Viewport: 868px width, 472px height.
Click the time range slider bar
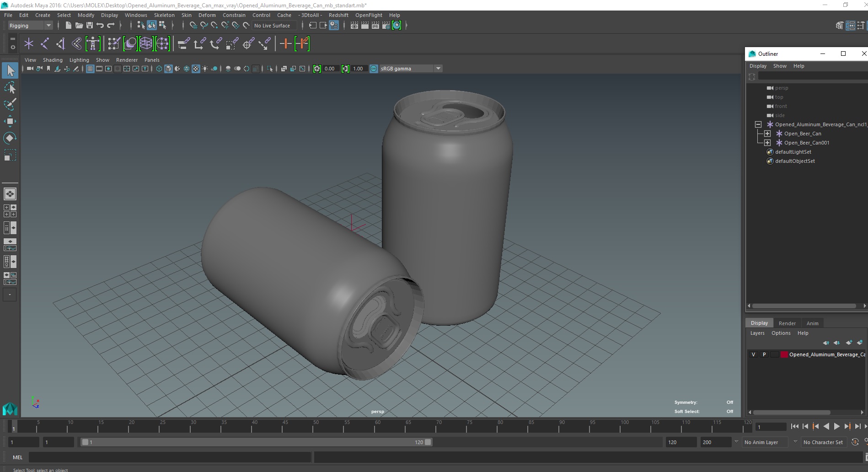(256, 442)
